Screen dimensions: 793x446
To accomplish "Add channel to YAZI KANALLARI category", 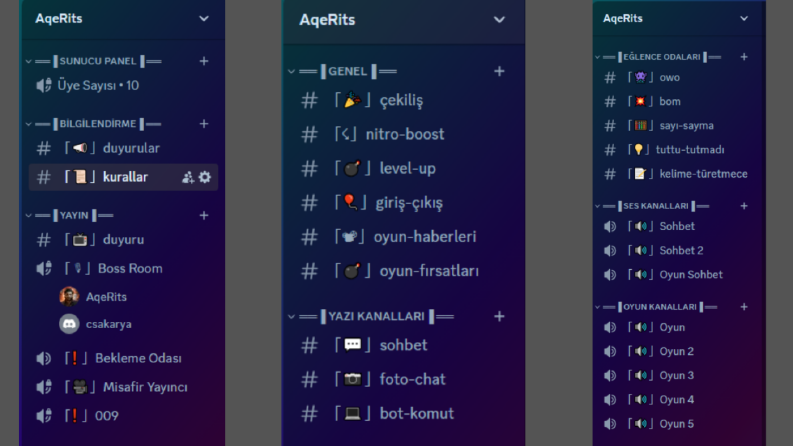I will [499, 317].
